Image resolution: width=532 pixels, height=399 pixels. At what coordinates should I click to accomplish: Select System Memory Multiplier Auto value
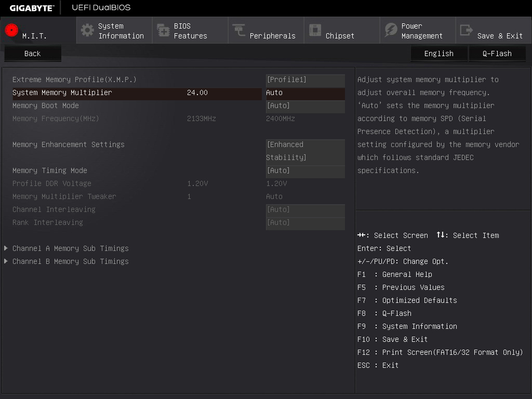click(305, 93)
